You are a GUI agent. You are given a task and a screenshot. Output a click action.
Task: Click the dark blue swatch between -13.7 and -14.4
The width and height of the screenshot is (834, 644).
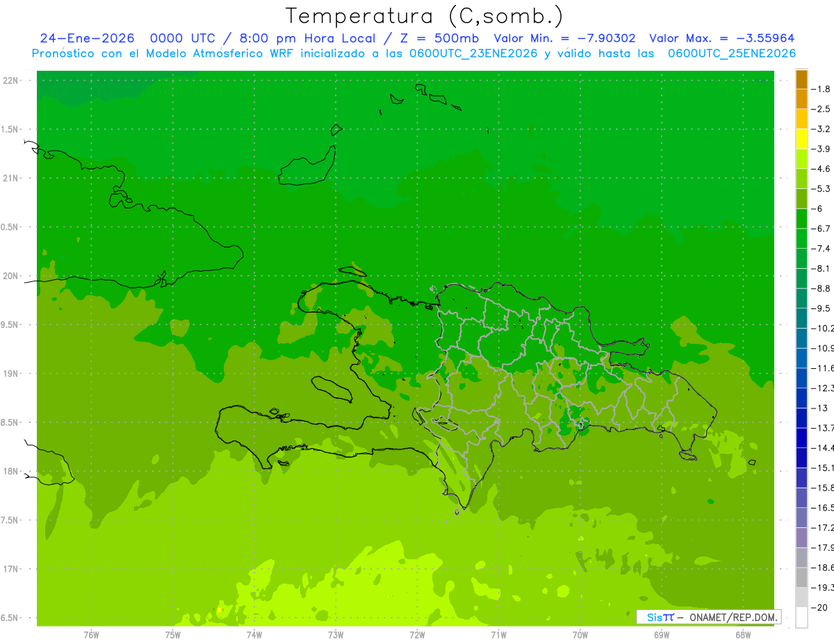coord(801,438)
